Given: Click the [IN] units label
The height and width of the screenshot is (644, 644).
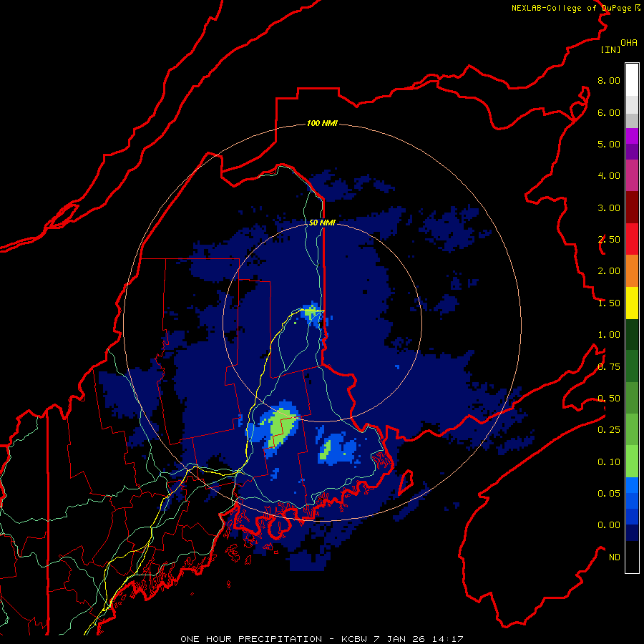Looking at the screenshot, I should [x=610, y=49].
